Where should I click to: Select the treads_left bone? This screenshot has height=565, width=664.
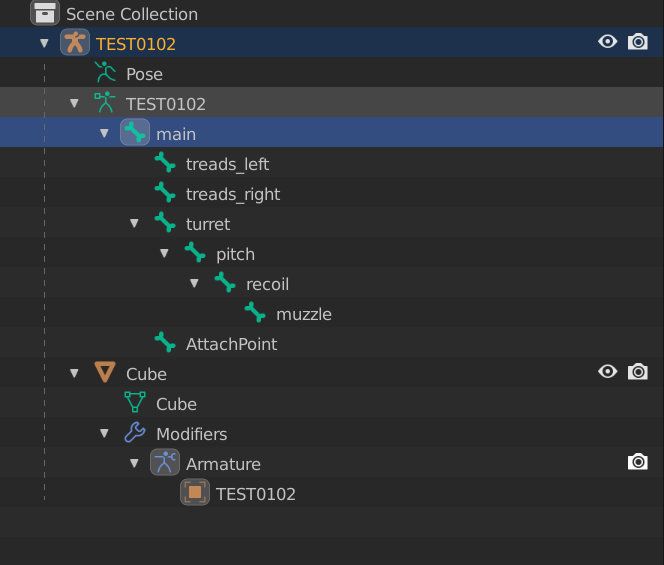[x=227, y=164]
